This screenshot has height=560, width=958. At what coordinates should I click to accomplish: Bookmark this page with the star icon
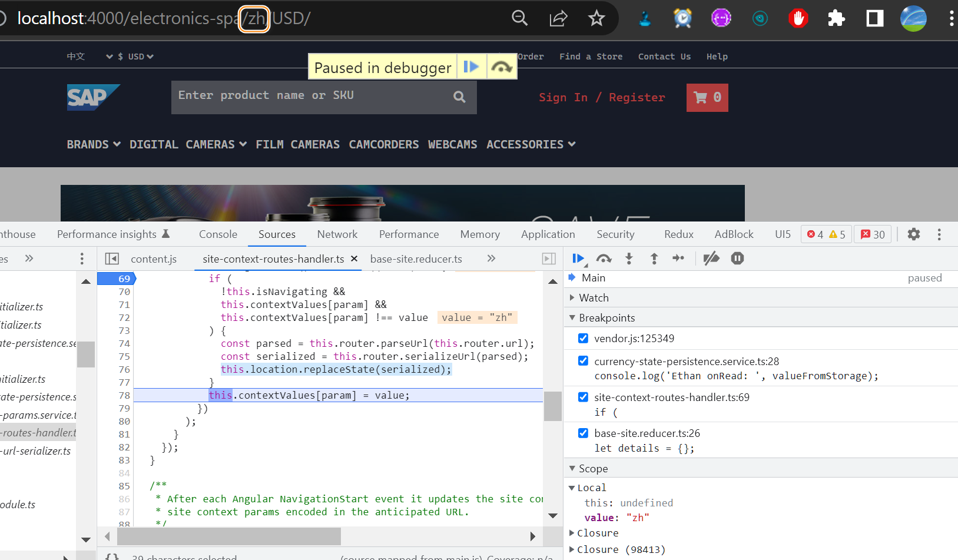pos(596,18)
